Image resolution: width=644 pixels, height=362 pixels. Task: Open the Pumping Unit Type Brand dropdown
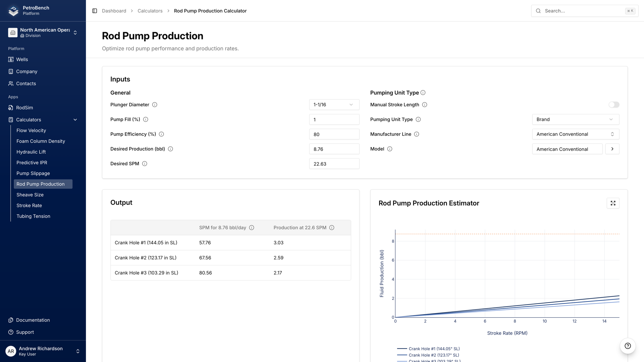575,119
